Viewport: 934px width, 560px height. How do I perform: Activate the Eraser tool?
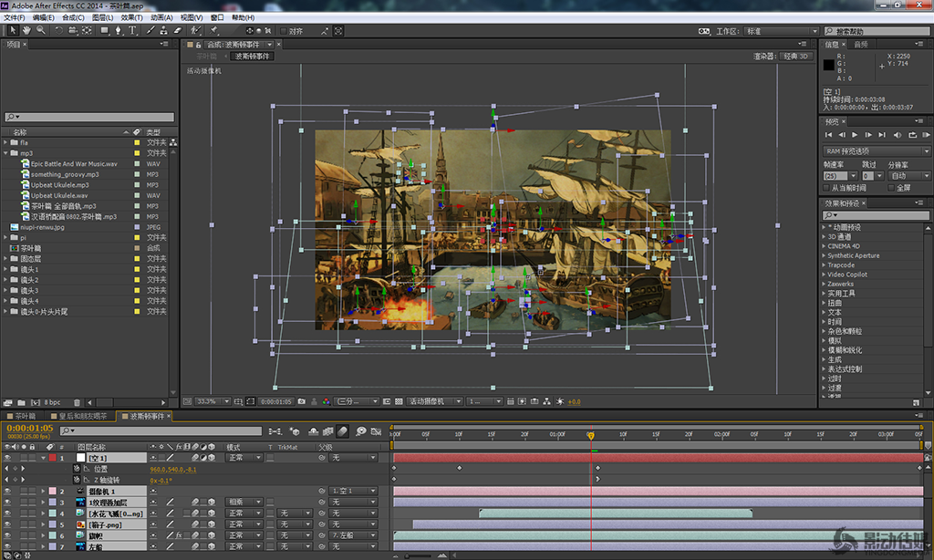pos(178,30)
